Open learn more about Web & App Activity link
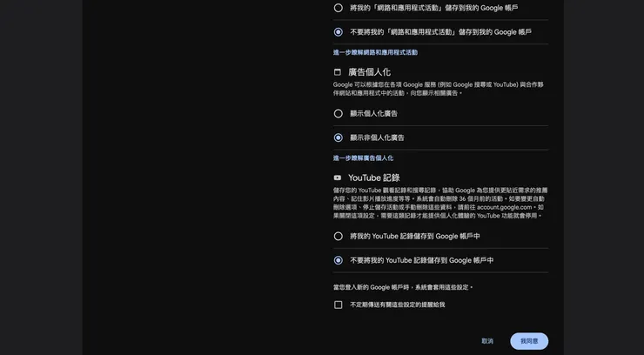Screen dimensions: 644x355 [x=375, y=52]
